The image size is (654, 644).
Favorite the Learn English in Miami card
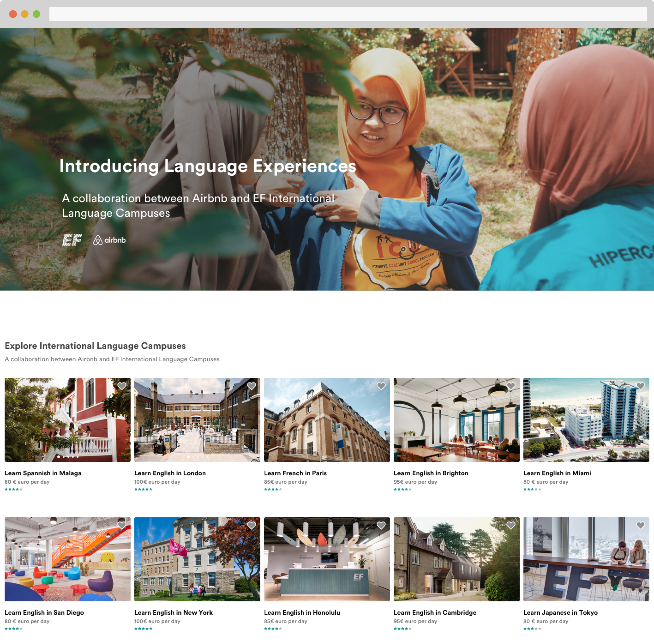640,386
